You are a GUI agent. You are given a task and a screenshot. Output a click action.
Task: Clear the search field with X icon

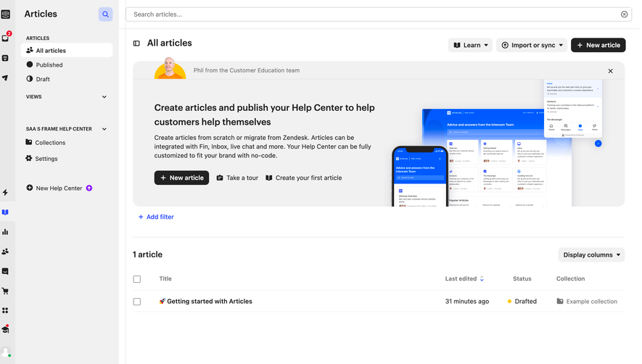coord(624,15)
